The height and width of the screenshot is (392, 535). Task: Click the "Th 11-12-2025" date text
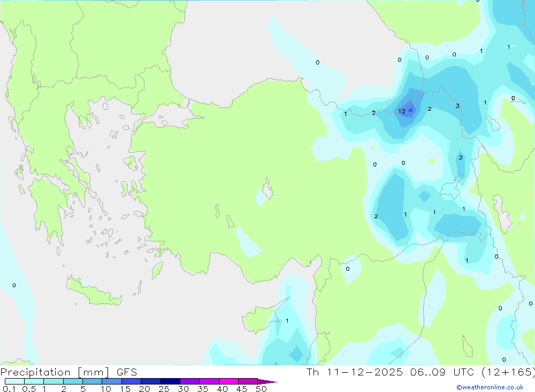355,372
